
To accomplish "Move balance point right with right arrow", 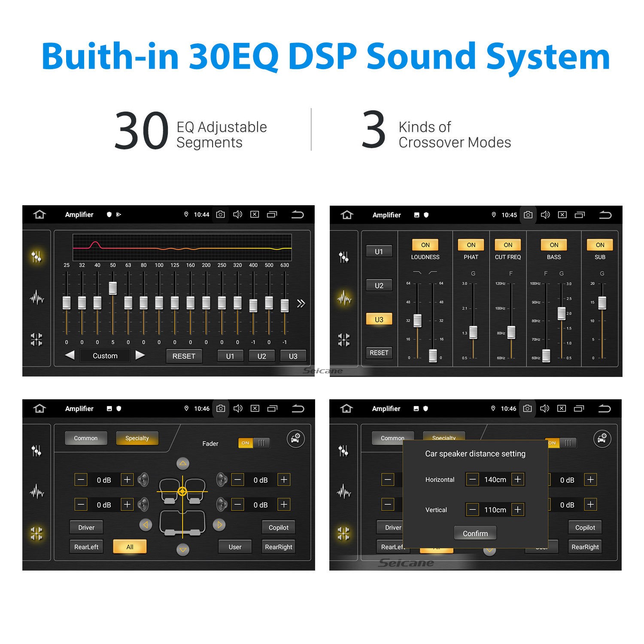I will tap(219, 525).
